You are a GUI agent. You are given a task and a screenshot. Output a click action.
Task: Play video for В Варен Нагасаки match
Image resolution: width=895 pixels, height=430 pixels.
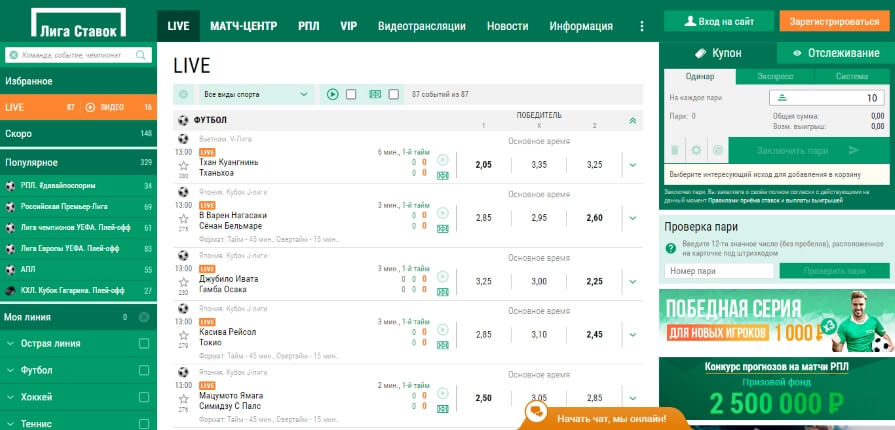pos(442,213)
